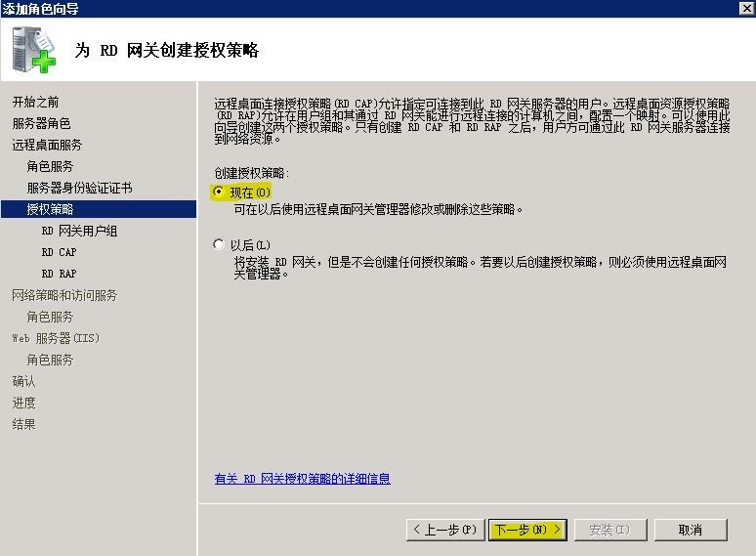The width and height of the screenshot is (756, 556).
Task: Click the 确认 step
Action: coord(23,381)
